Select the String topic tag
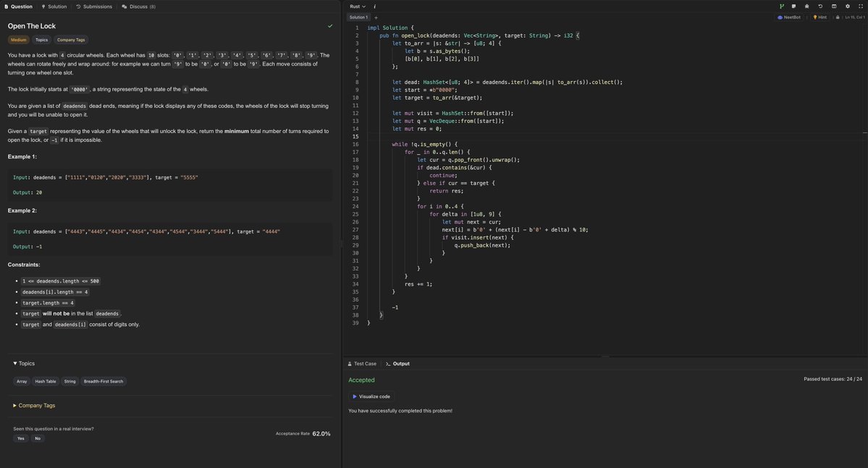This screenshot has width=868, height=468. click(x=69, y=381)
